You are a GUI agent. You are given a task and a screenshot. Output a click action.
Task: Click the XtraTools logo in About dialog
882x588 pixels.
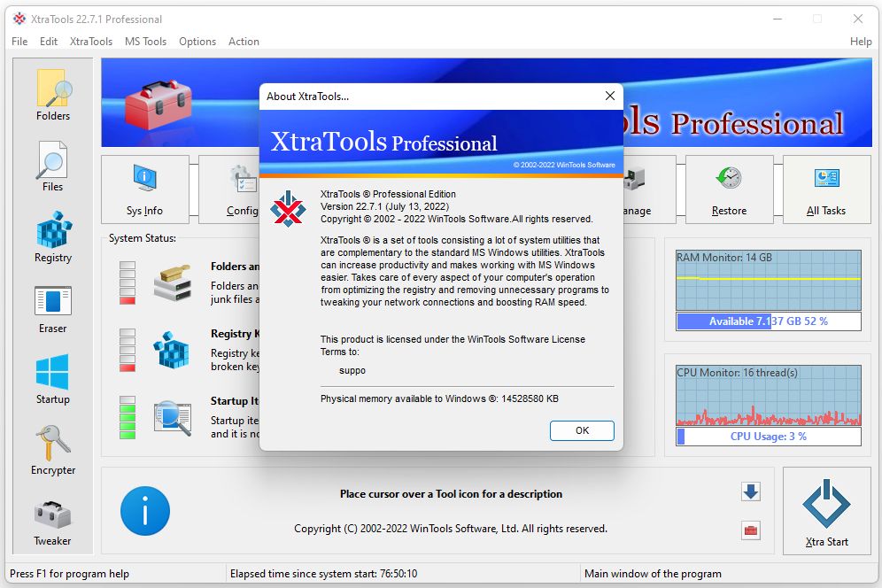[288, 209]
